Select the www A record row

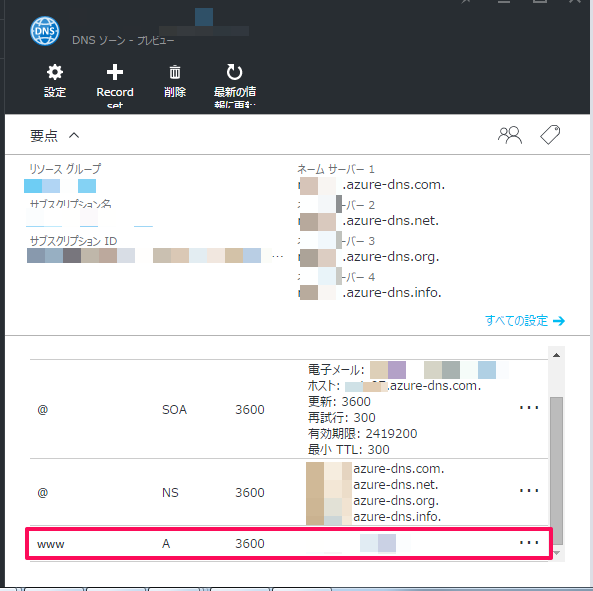(x=289, y=543)
